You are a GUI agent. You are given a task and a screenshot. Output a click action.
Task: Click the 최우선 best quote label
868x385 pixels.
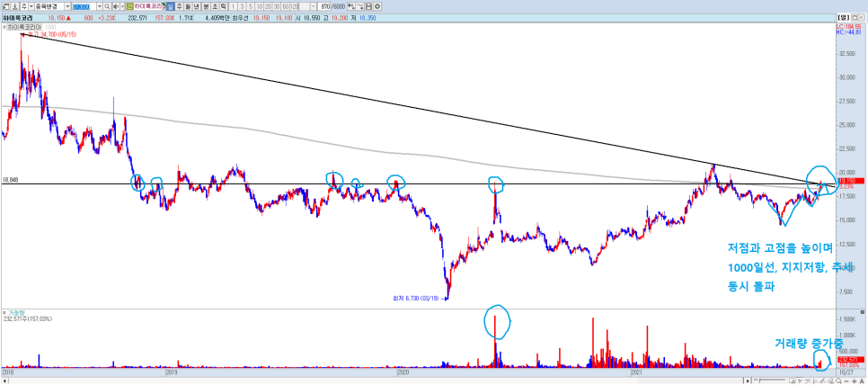pyautogui.click(x=239, y=18)
